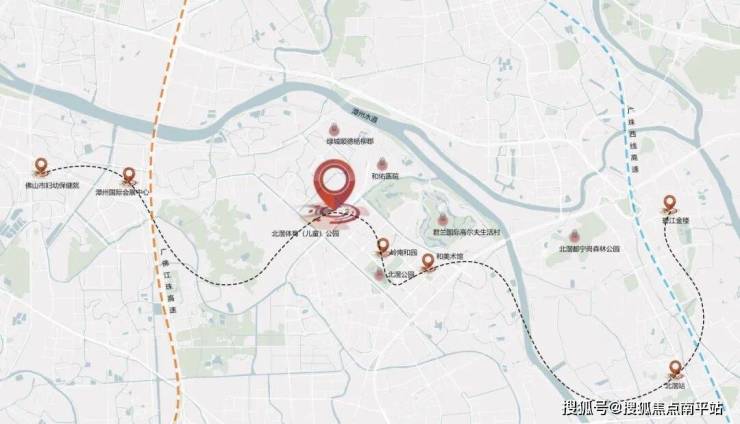This screenshot has width=740, height=424.
Task: Click the 潭州水道 river label
Action: [365, 117]
